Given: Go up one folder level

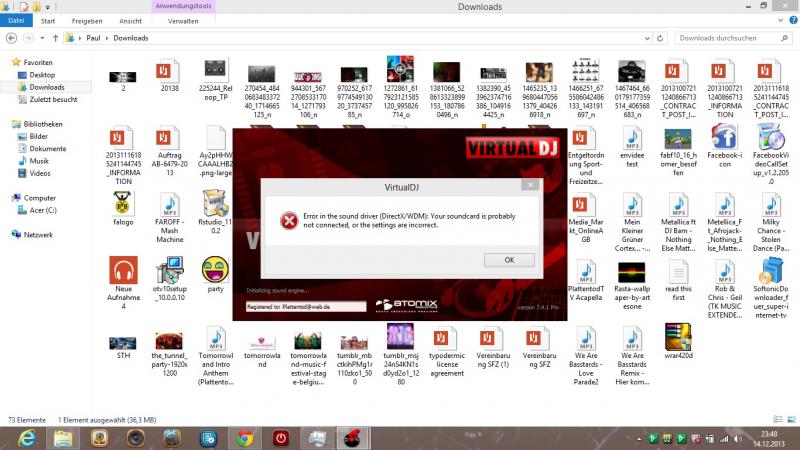Looking at the screenshot, I should coord(55,38).
